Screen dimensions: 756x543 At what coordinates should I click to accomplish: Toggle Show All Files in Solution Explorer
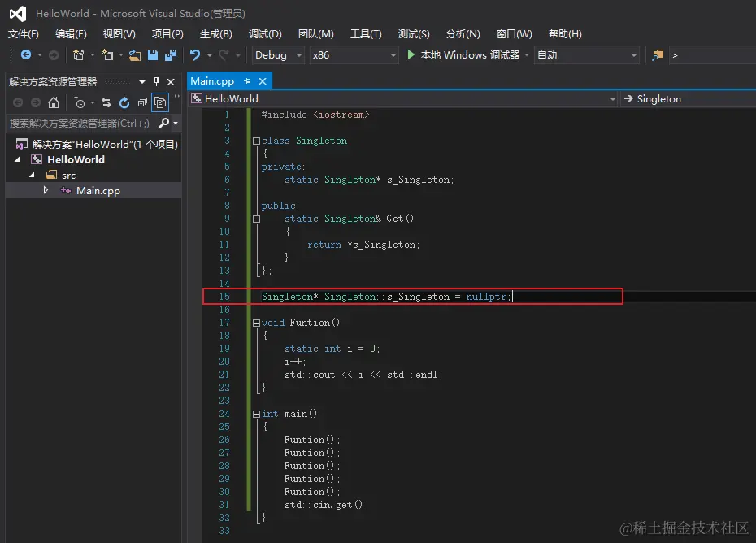(160, 102)
